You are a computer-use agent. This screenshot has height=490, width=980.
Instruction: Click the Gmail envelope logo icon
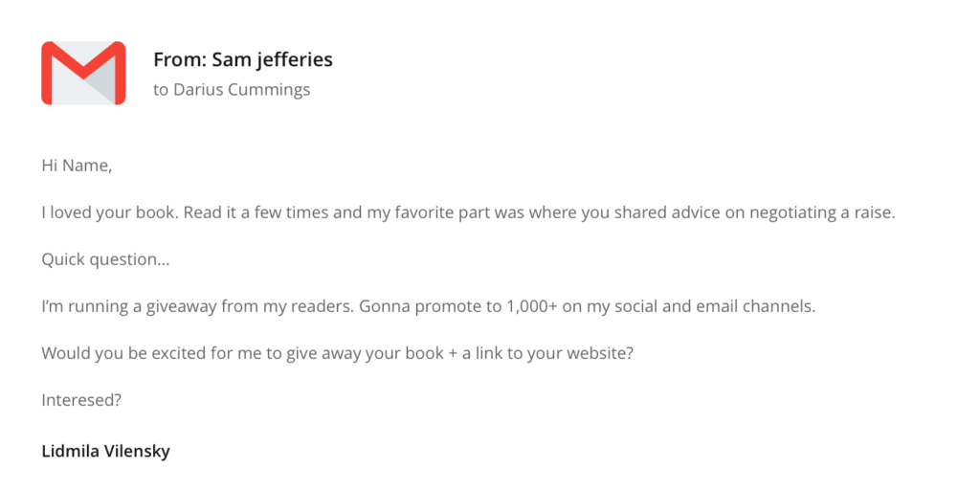click(x=83, y=73)
